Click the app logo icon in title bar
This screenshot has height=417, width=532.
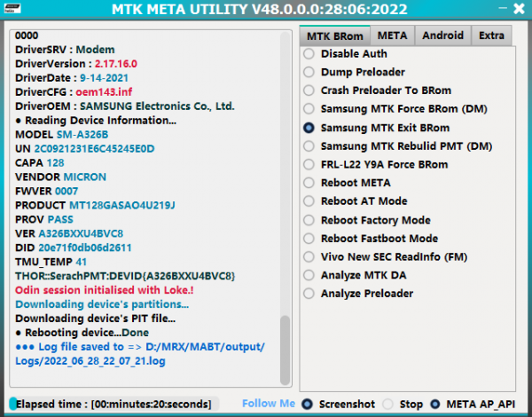12,8
